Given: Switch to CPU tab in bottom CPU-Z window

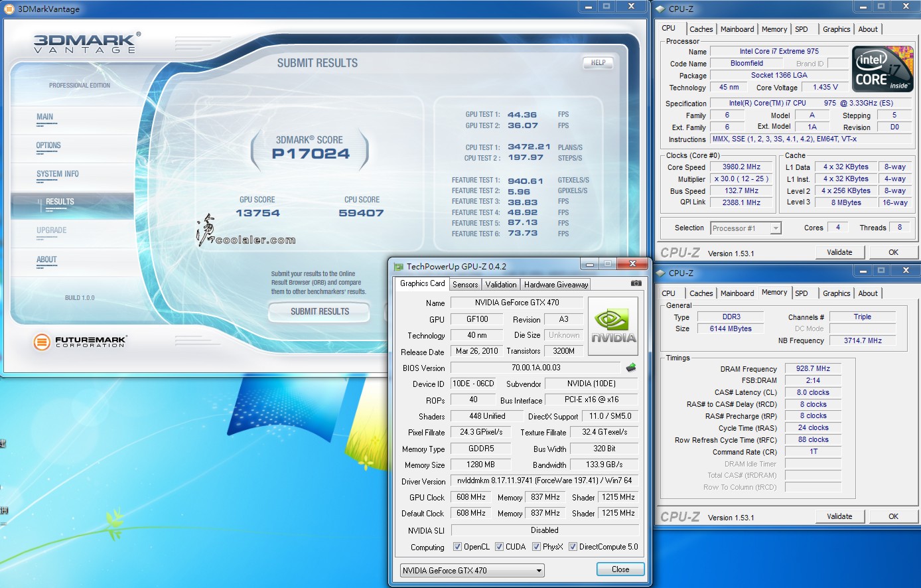Looking at the screenshot, I should pos(668,293).
